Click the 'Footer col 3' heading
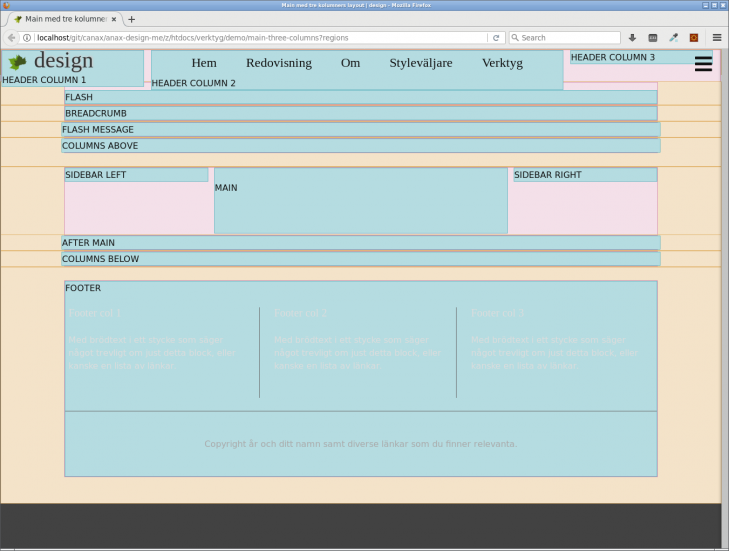The width and height of the screenshot is (729, 551). click(x=497, y=313)
